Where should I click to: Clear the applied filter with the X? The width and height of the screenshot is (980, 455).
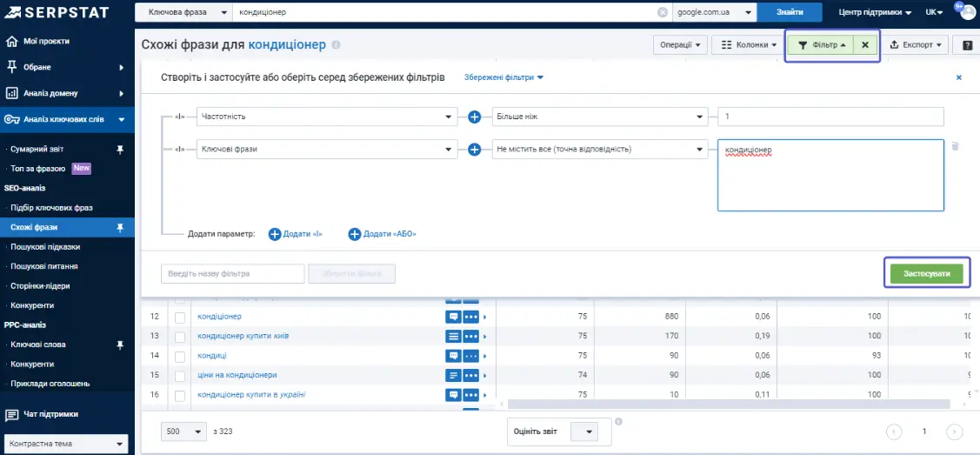pos(865,45)
